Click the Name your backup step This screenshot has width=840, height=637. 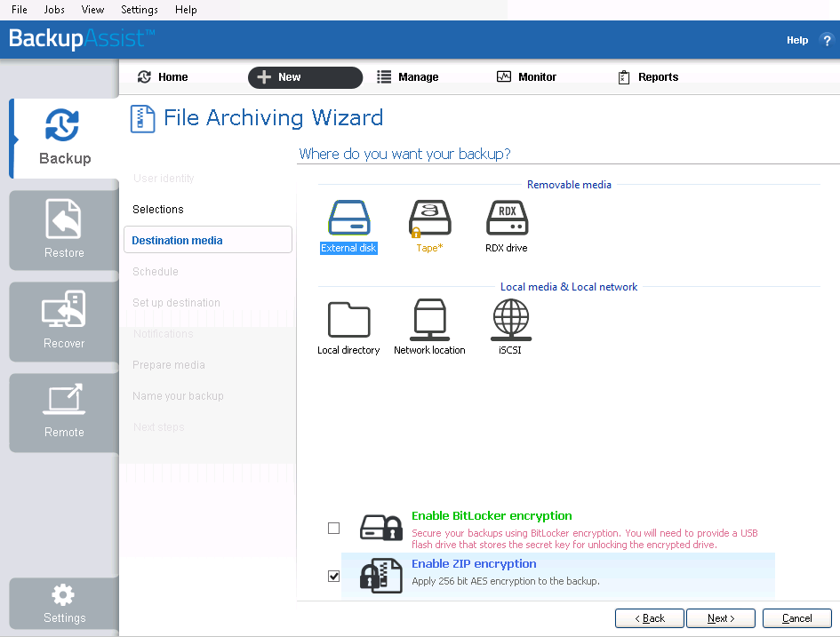178,395
